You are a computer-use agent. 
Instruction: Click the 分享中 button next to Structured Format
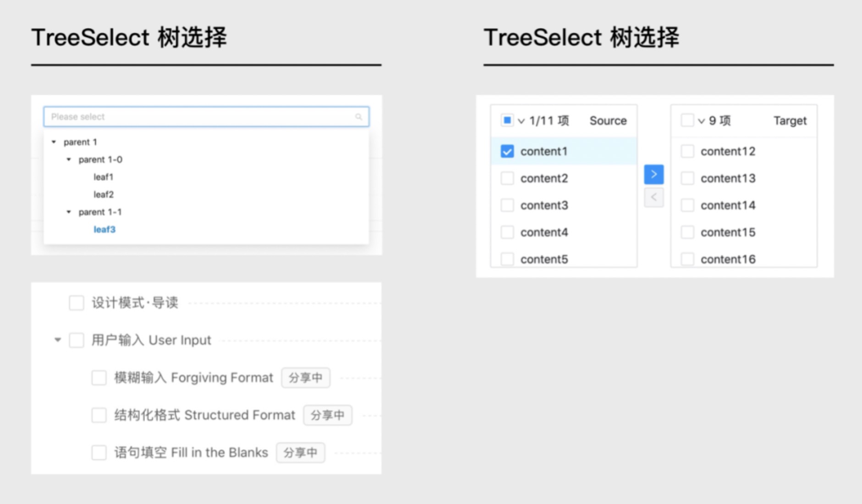pyautogui.click(x=328, y=415)
